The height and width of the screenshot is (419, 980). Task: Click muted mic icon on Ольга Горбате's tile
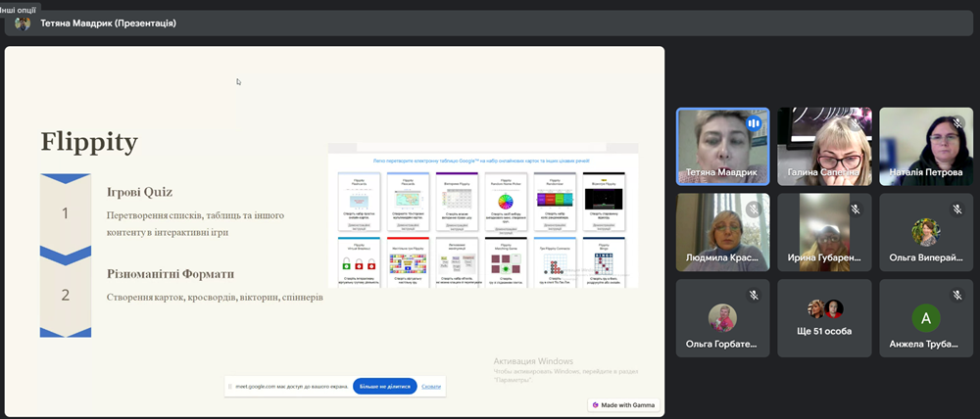[x=754, y=295]
